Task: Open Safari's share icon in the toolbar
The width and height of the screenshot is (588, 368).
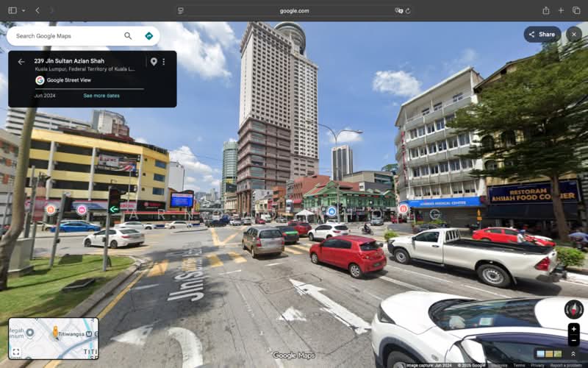Action: [x=546, y=10]
